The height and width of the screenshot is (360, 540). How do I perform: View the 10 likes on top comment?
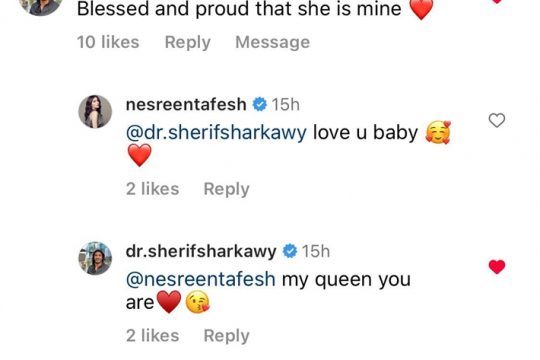click(x=108, y=42)
